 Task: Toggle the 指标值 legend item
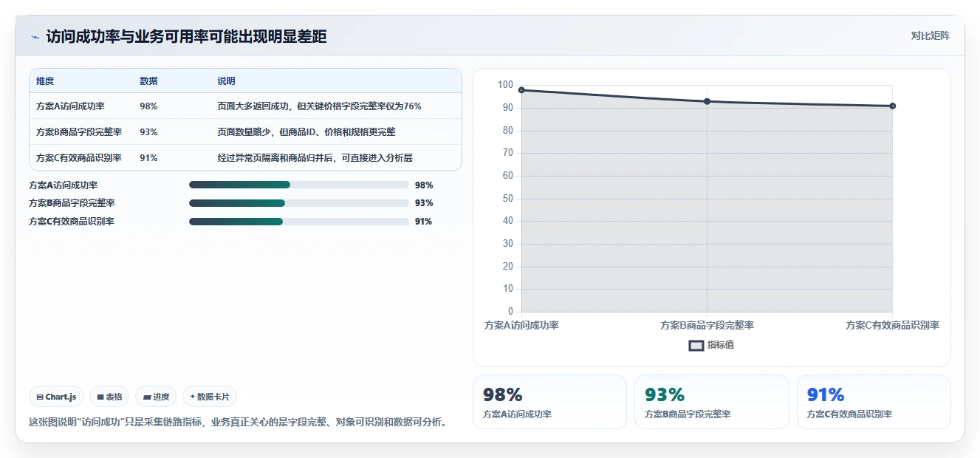[711, 345]
